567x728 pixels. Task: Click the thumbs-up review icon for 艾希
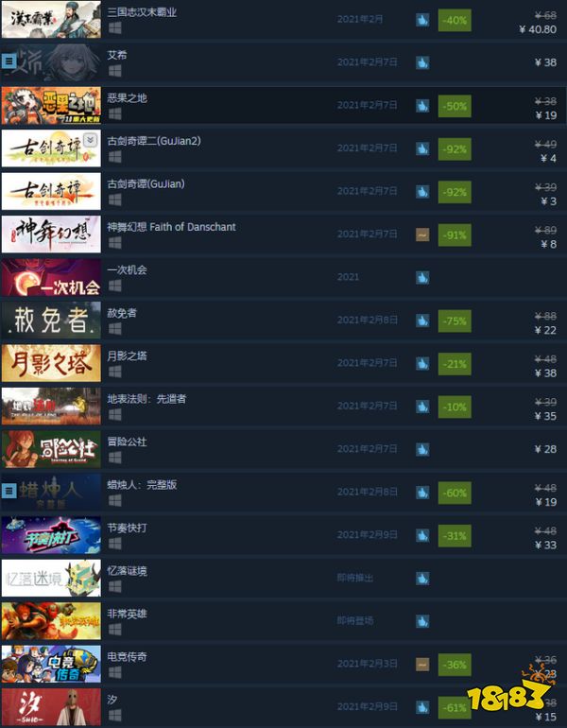422,62
